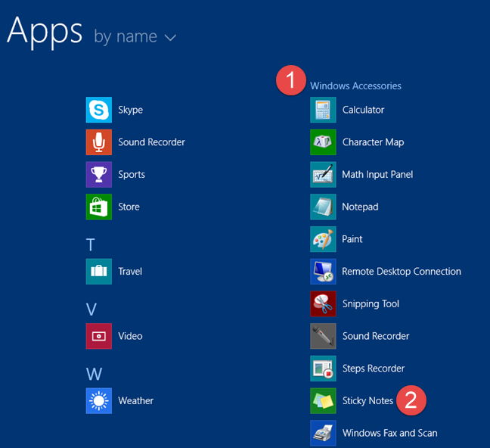Click the Skype text label
The width and height of the screenshot is (490, 448).
pos(130,110)
